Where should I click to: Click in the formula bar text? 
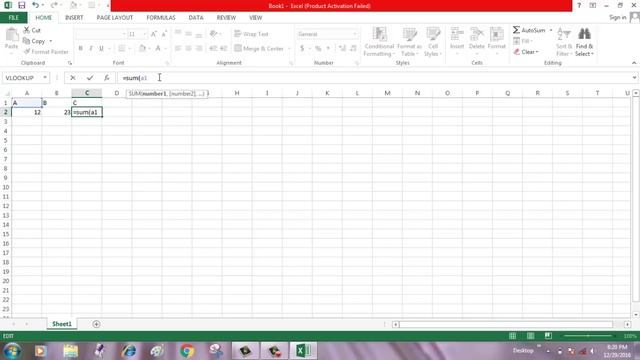click(135, 78)
